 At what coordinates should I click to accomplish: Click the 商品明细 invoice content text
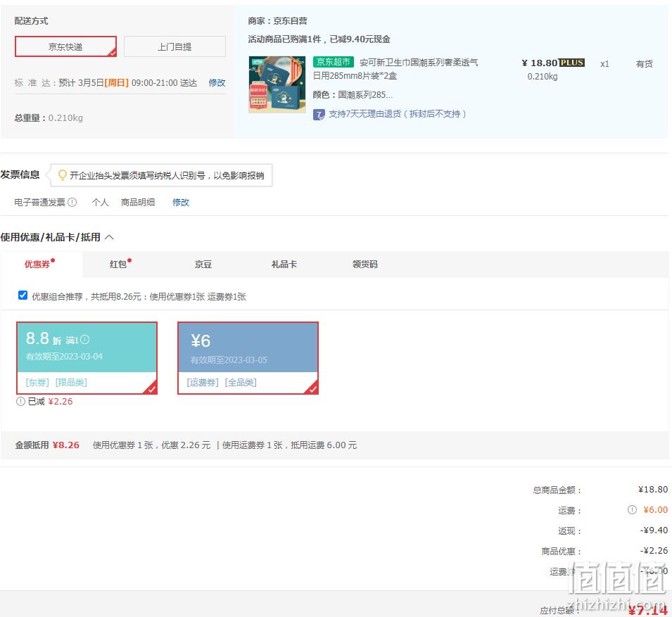[138, 202]
